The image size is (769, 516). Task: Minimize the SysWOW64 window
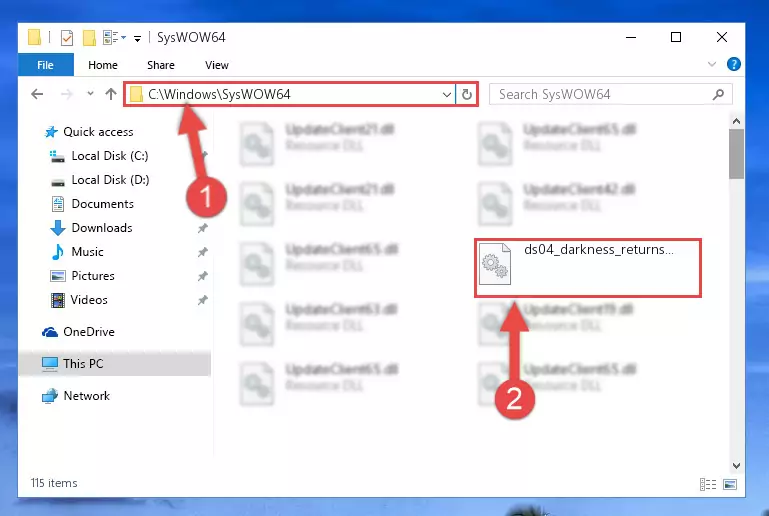(631, 37)
